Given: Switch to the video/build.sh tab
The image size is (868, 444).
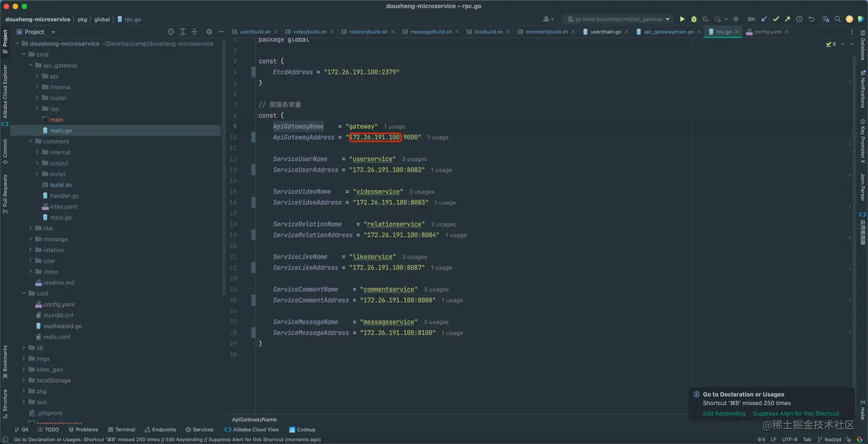Looking at the screenshot, I should point(309,32).
